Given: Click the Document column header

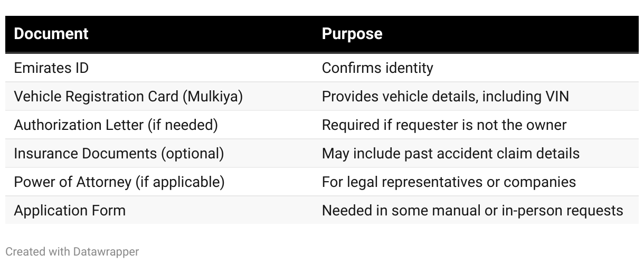Looking at the screenshot, I should [51, 34].
